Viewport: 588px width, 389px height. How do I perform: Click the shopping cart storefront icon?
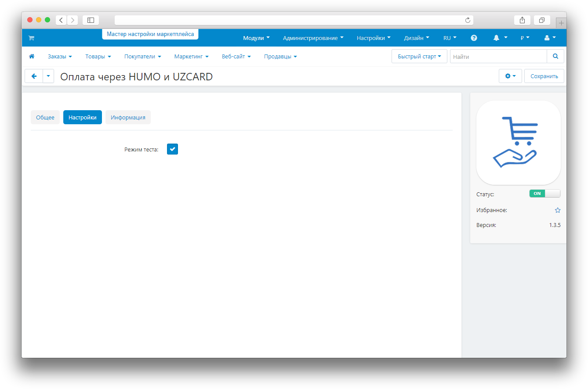point(31,38)
